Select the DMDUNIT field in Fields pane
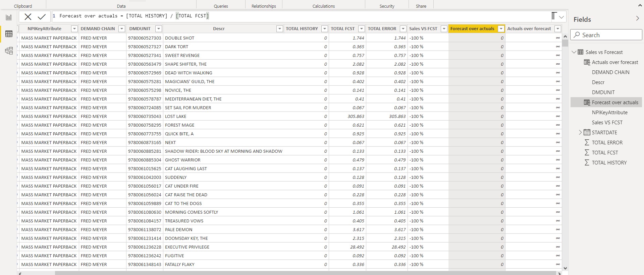Screen dimensions: 644x275 [603, 92]
